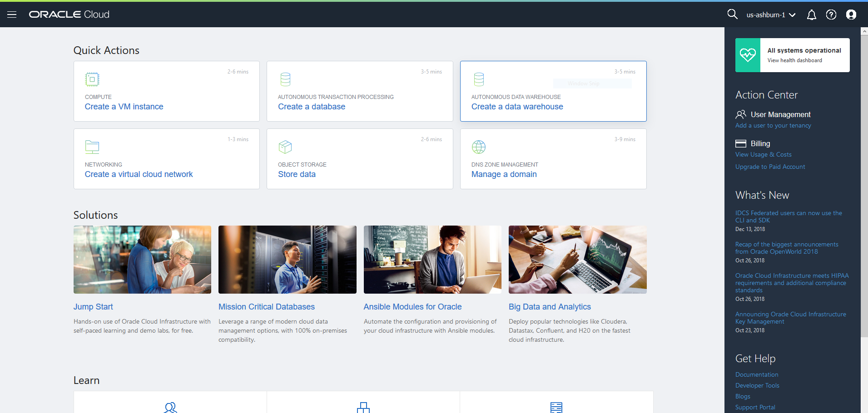Open the help question mark icon
Screen dimensions: 868x413
(831, 15)
